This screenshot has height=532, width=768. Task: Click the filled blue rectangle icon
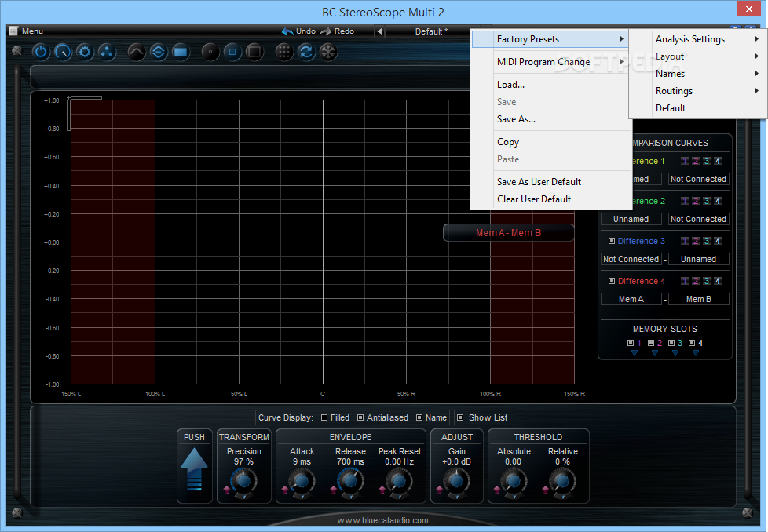tap(181, 52)
